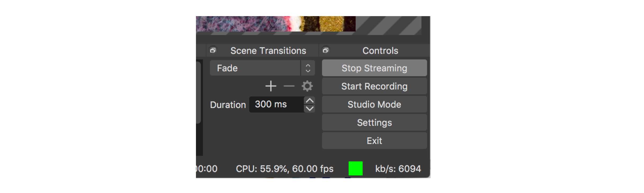
Task: Increase the transition duration with up arrow
Action: tap(310, 100)
